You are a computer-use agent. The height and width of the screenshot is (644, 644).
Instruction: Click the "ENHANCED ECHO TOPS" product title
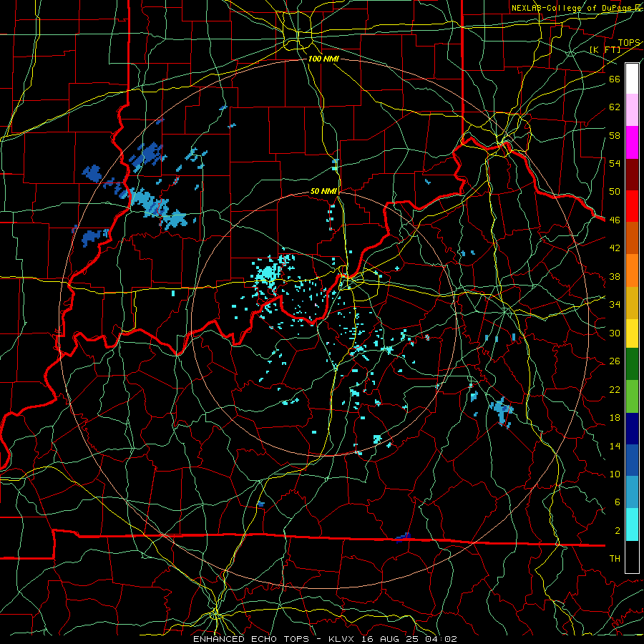pyautogui.click(x=250, y=639)
